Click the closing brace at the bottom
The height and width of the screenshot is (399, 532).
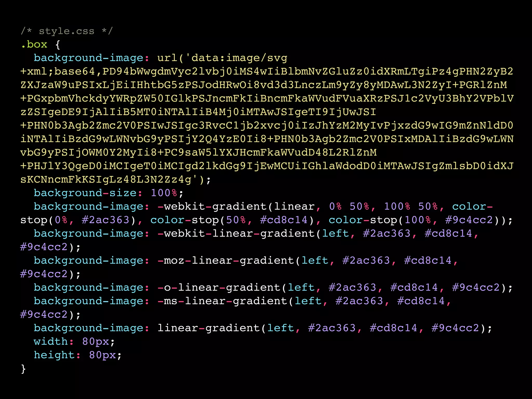[x=23, y=369]
